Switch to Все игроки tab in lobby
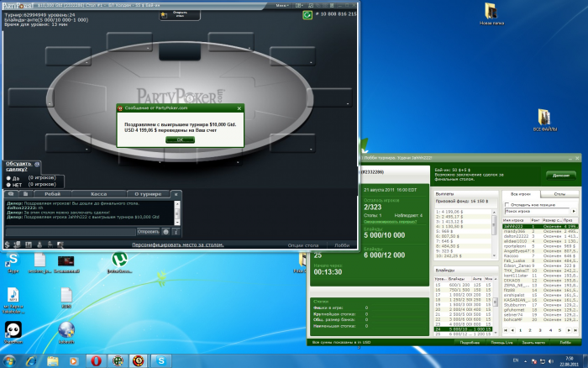 [x=521, y=194]
